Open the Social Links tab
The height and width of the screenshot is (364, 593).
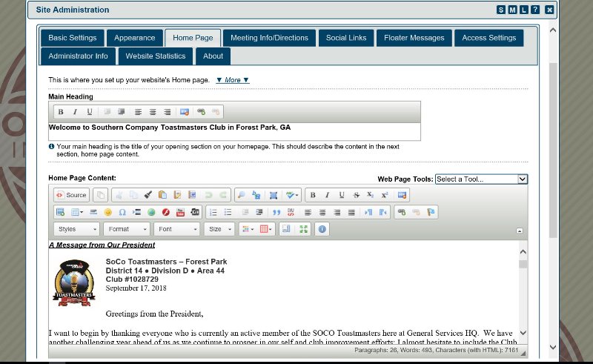tap(346, 38)
